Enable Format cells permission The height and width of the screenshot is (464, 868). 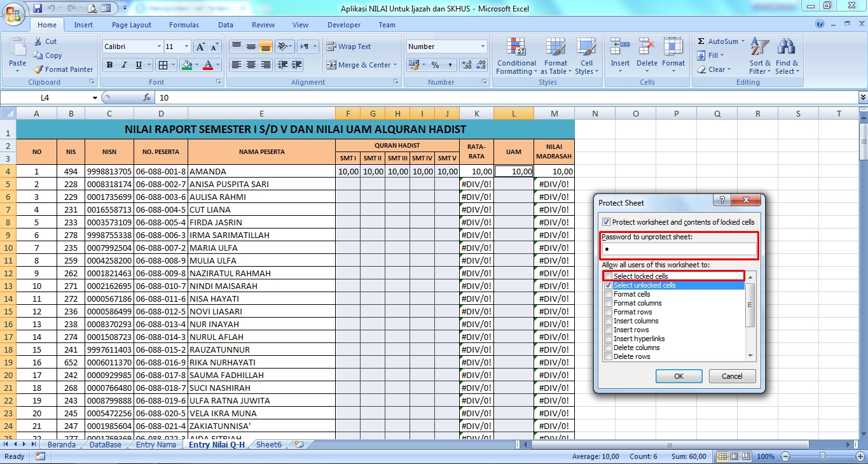(x=609, y=294)
